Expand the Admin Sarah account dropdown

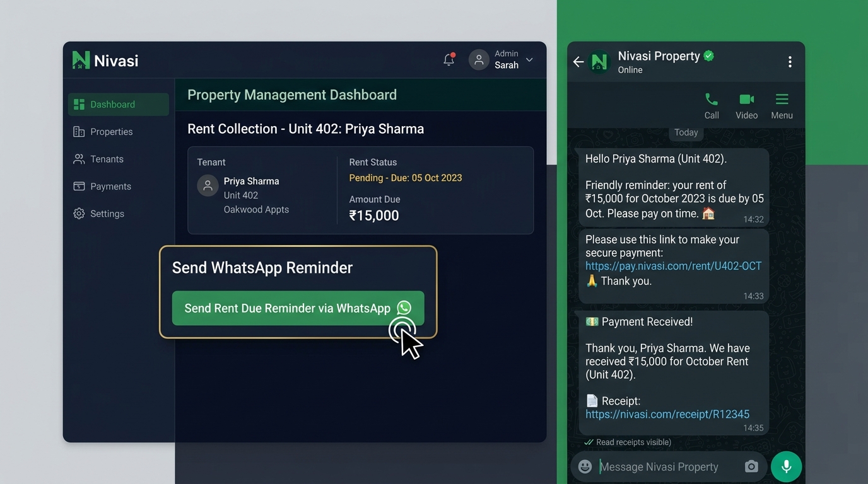[529, 60]
